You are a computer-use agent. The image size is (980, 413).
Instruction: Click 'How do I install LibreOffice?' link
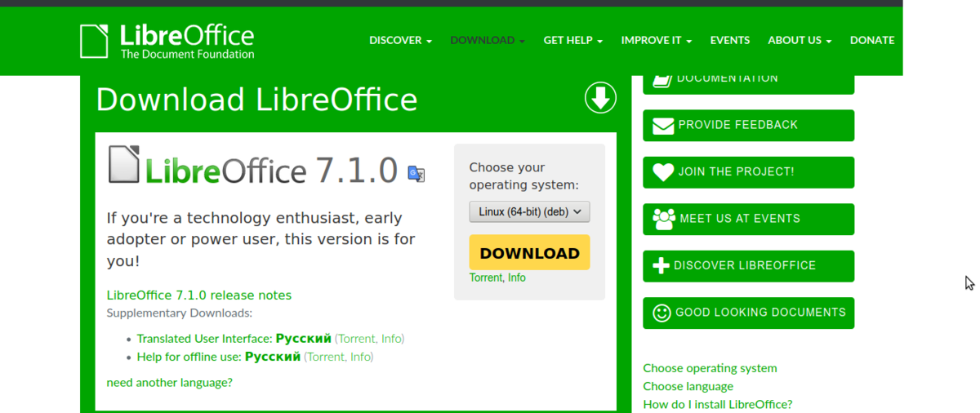pos(718,404)
